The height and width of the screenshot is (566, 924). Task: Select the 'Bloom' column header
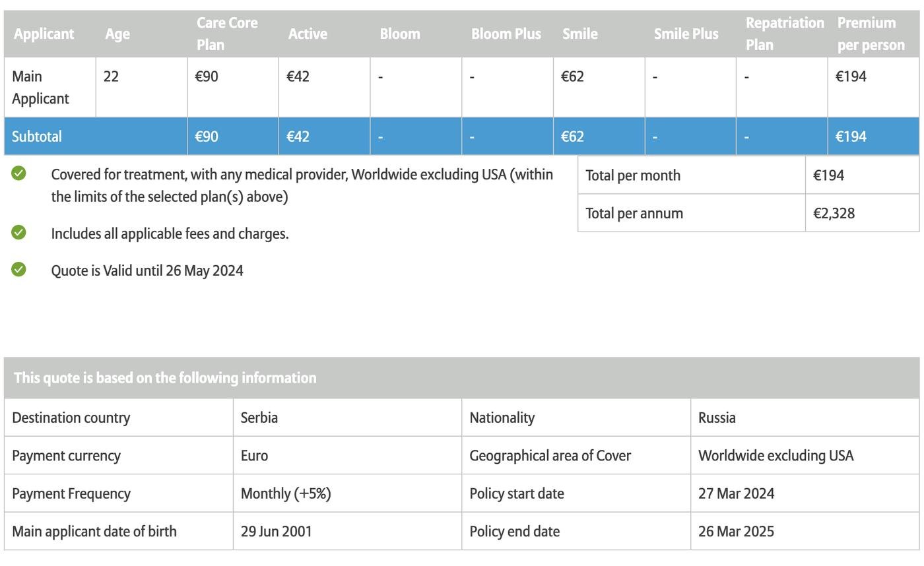point(400,34)
